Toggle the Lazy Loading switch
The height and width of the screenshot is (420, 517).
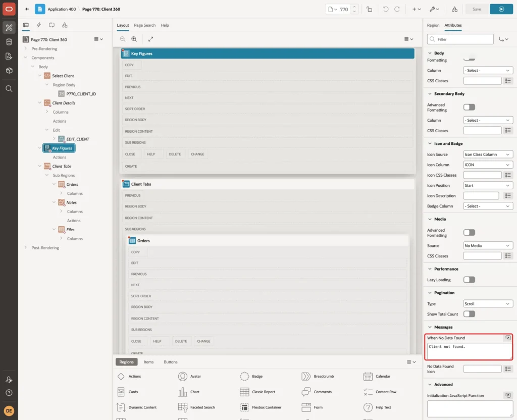point(469,280)
